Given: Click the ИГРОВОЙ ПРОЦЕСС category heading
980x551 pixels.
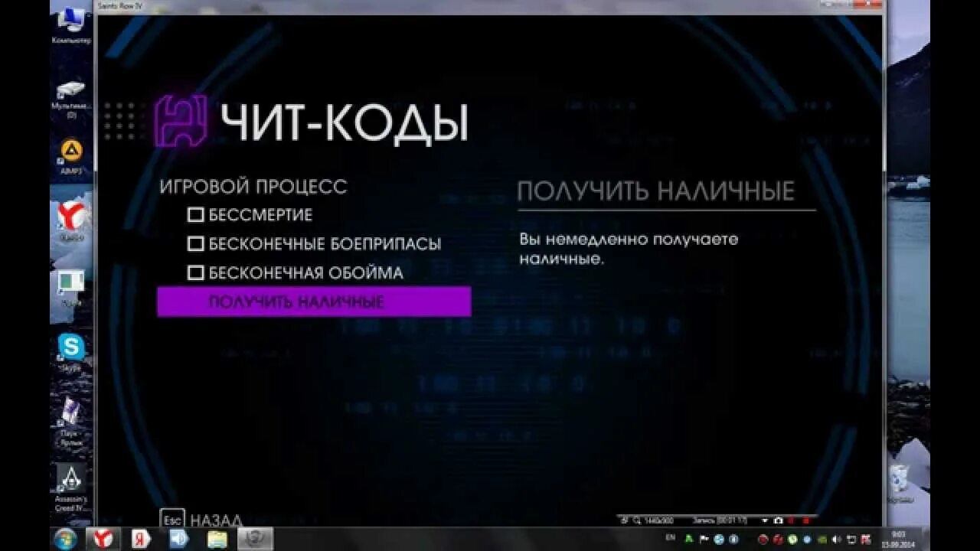Looking at the screenshot, I should pyautogui.click(x=253, y=187).
